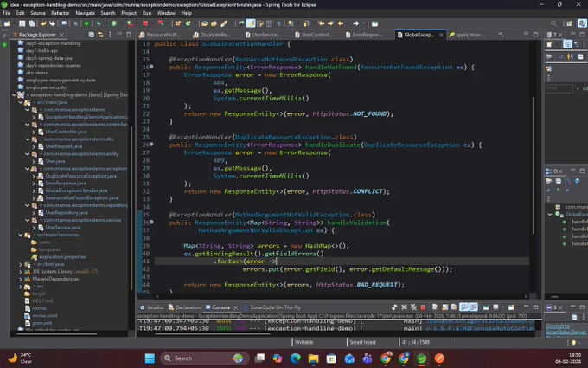
Task: Open Package Explorer view menu (three dots)
Action: (x=110, y=35)
